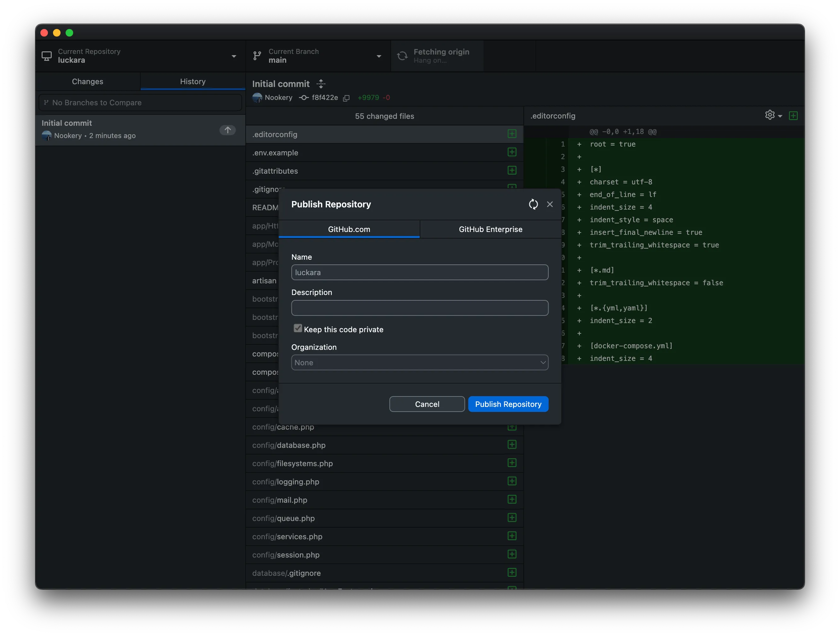The image size is (840, 636).
Task: Click copy icon next to commit SHA f8f422e
Action: point(346,98)
